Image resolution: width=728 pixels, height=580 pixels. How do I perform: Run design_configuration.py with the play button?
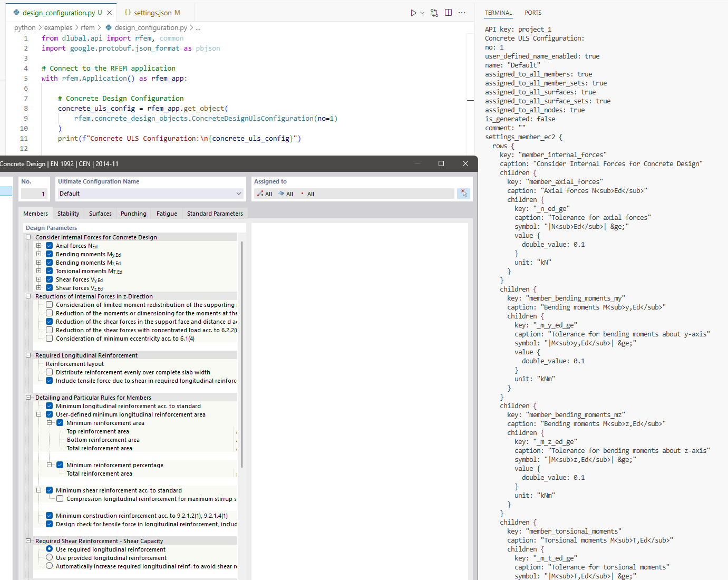click(x=413, y=13)
